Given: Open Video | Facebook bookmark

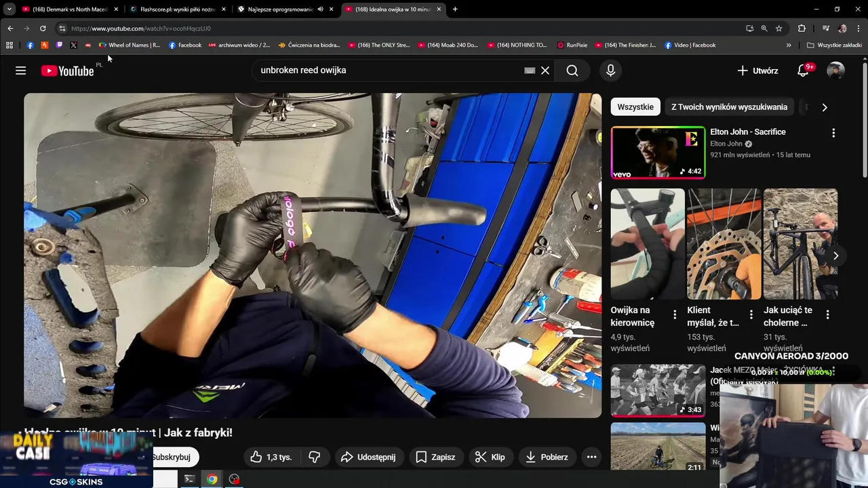Looking at the screenshot, I should [x=690, y=45].
